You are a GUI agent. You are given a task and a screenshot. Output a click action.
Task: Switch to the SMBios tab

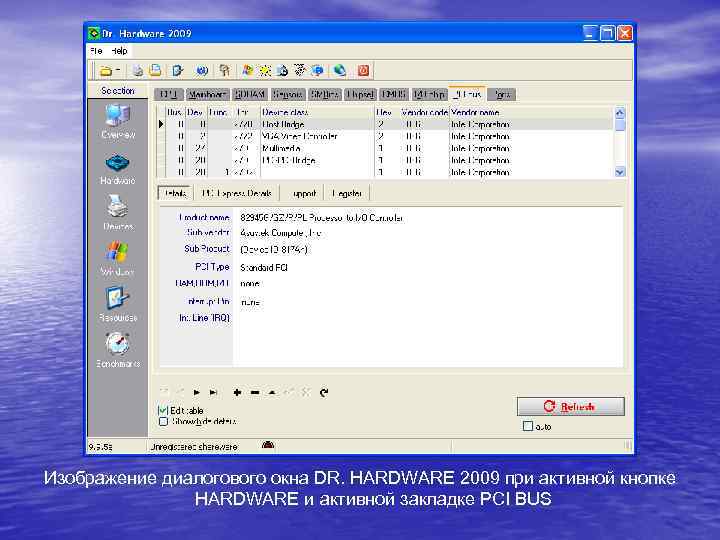(x=325, y=95)
